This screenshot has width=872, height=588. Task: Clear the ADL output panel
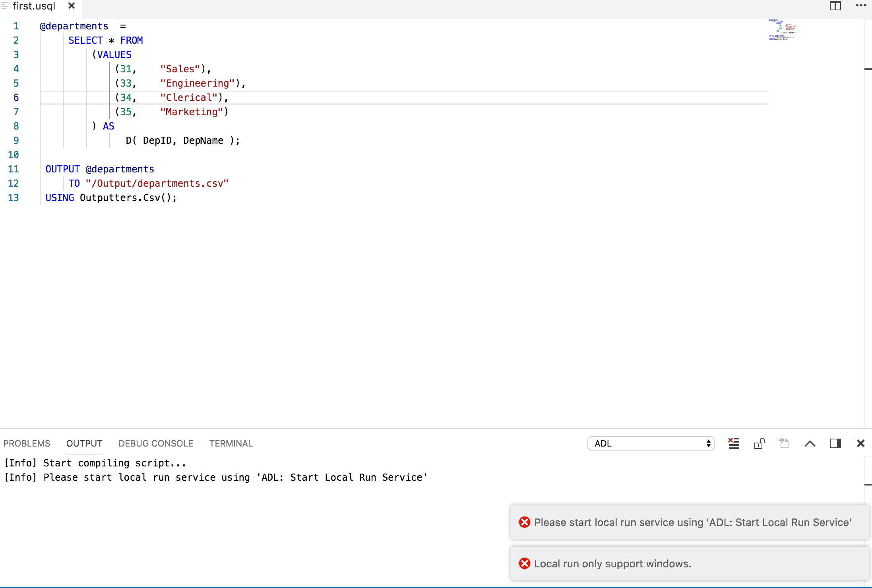(x=734, y=443)
